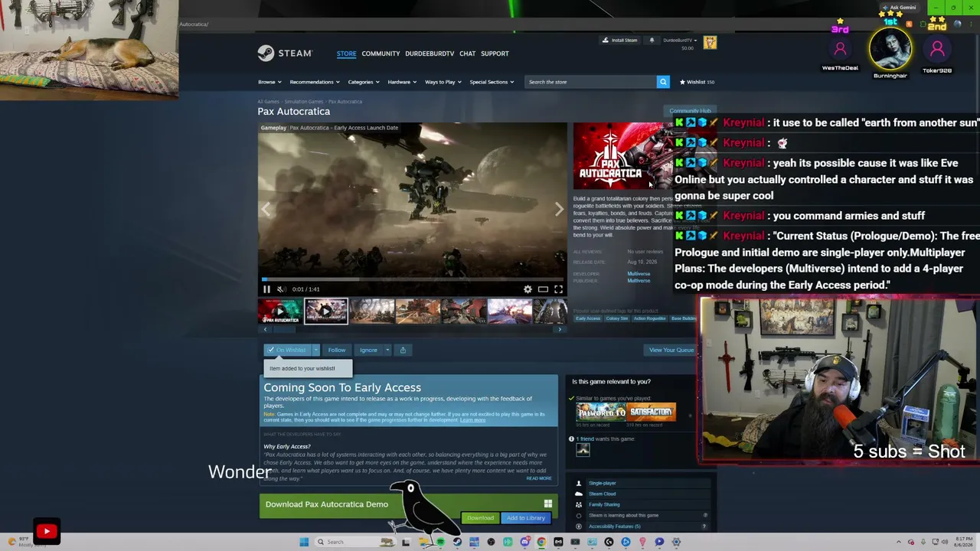Open the Windows Start menu
The width and height of the screenshot is (980, 551).
click(x=304, y=542)
